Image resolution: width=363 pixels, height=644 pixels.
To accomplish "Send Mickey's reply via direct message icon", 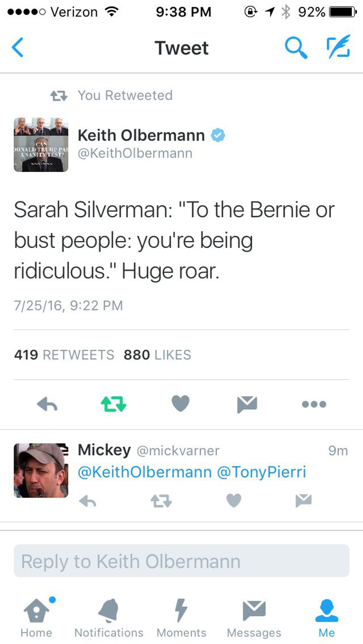I will [x=303, y=501].
